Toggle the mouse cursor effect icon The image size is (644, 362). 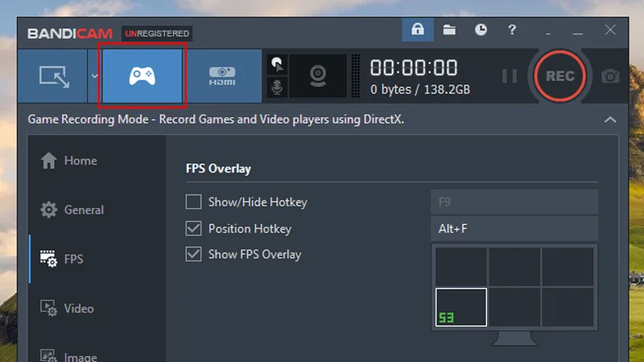277,64
